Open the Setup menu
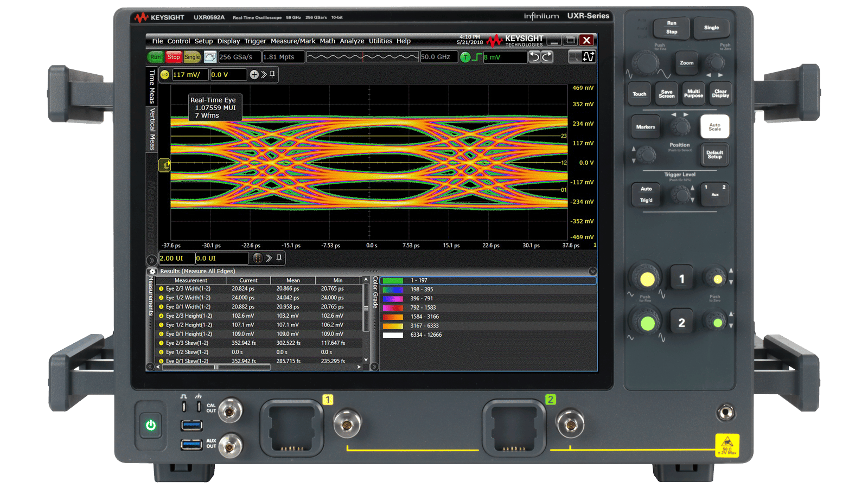Screen dimensions: 868x488 pyautogui.click(x=203, y=41)
